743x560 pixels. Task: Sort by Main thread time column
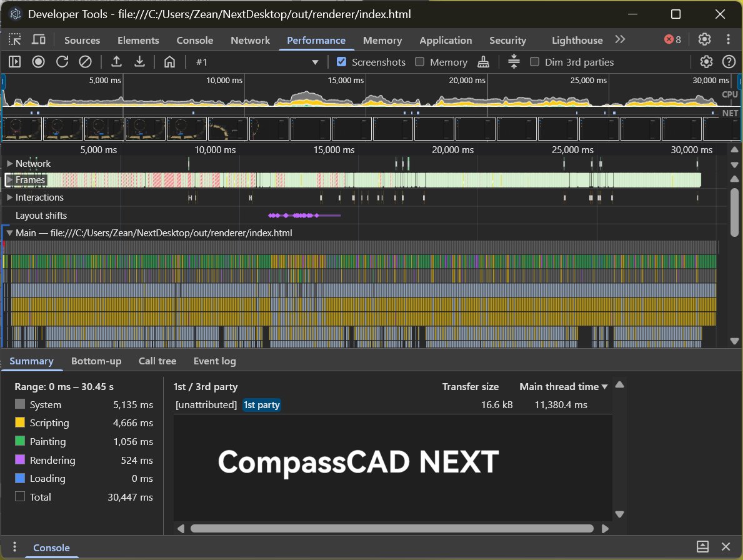[564, 387]
